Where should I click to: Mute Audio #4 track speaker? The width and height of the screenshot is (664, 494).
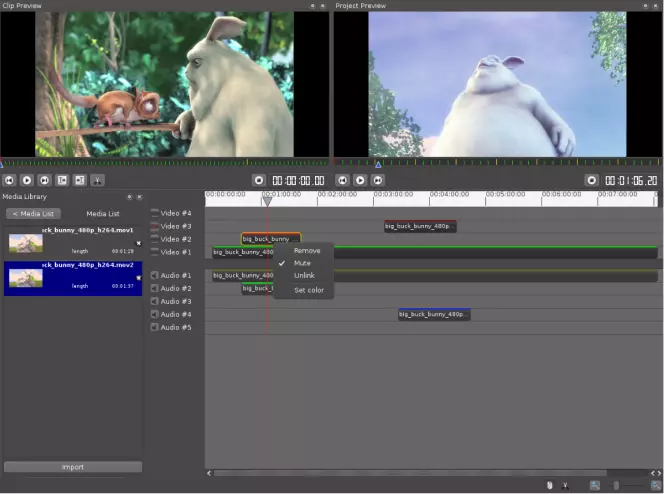pyautogui.click(x=155, y=315)
